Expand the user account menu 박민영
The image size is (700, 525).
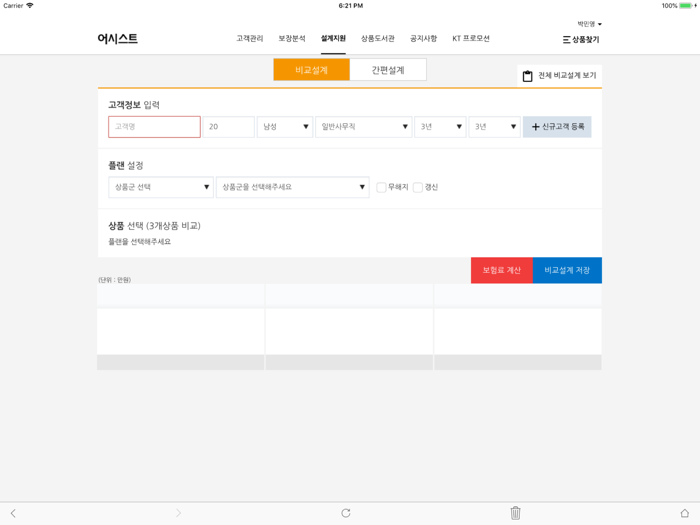click(589, 24)
